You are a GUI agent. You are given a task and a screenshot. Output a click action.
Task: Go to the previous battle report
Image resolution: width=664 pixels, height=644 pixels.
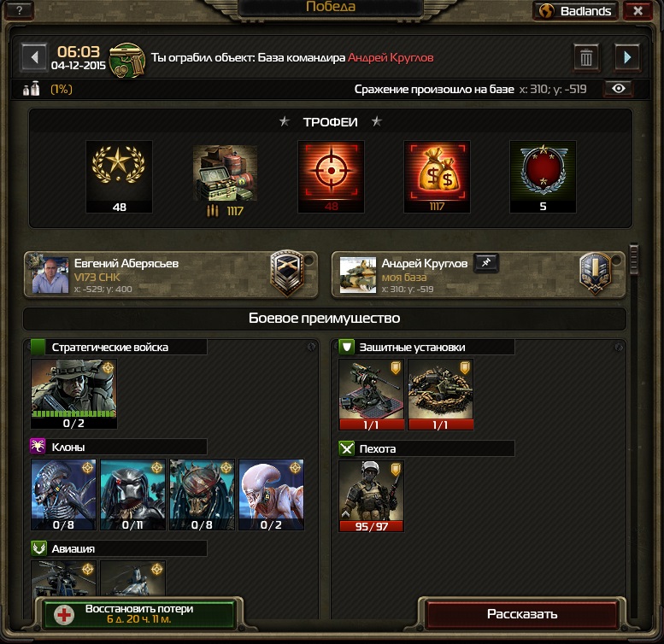(x=34, y=57)
